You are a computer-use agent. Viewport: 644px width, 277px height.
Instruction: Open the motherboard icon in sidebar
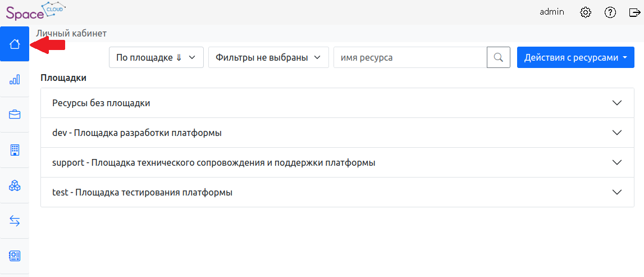(x=15, y=256)
